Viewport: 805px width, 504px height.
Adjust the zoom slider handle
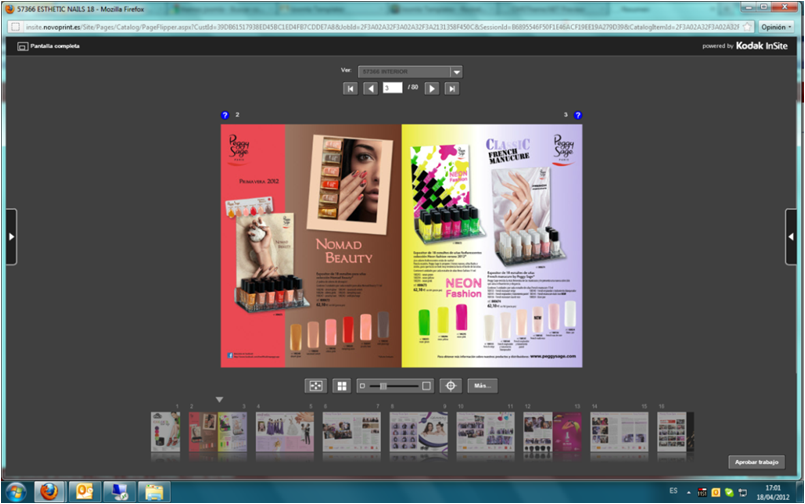383,386
